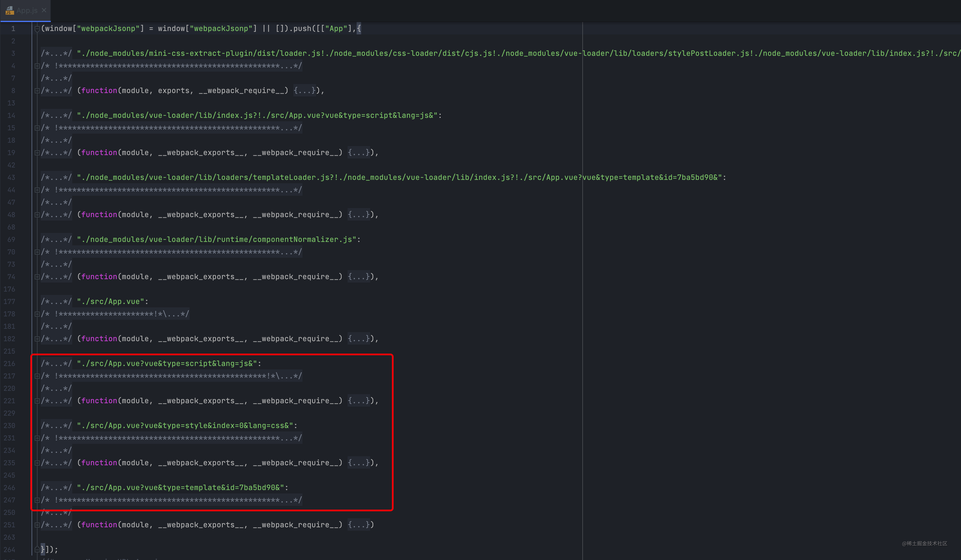
Task: Click gutter fold icon at line 182
Action: pyautogui.click(x=37, y=339)
